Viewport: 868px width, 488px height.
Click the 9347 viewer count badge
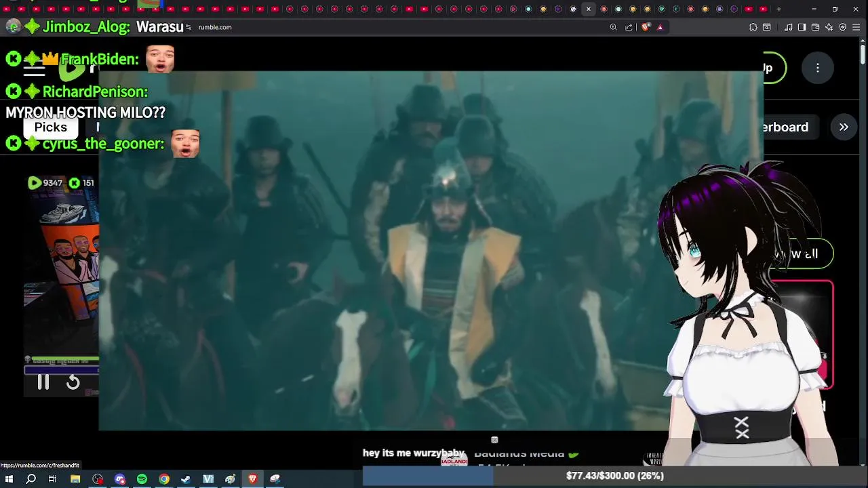click(45, 183)
